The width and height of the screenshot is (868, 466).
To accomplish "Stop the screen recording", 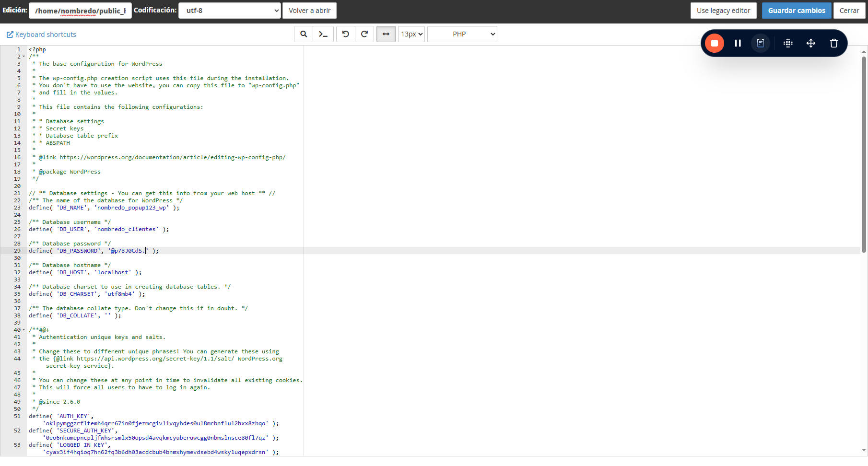I will [x=715, y=43].
